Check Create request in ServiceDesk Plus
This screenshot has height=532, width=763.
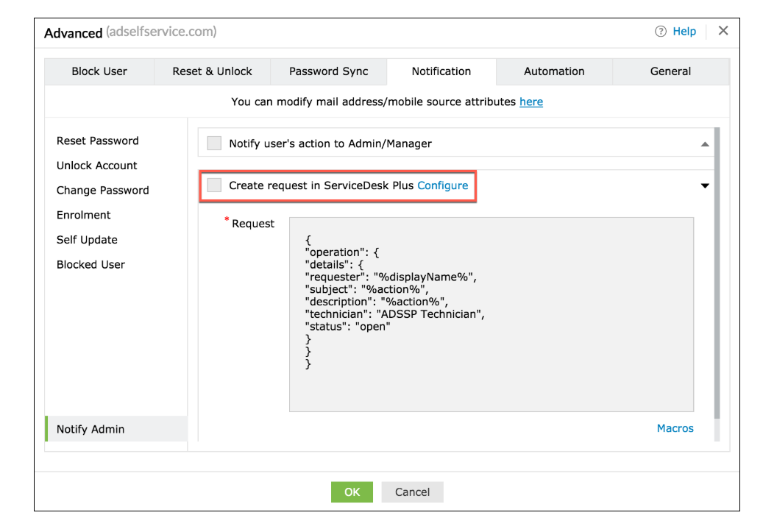[x=214, y=185]
